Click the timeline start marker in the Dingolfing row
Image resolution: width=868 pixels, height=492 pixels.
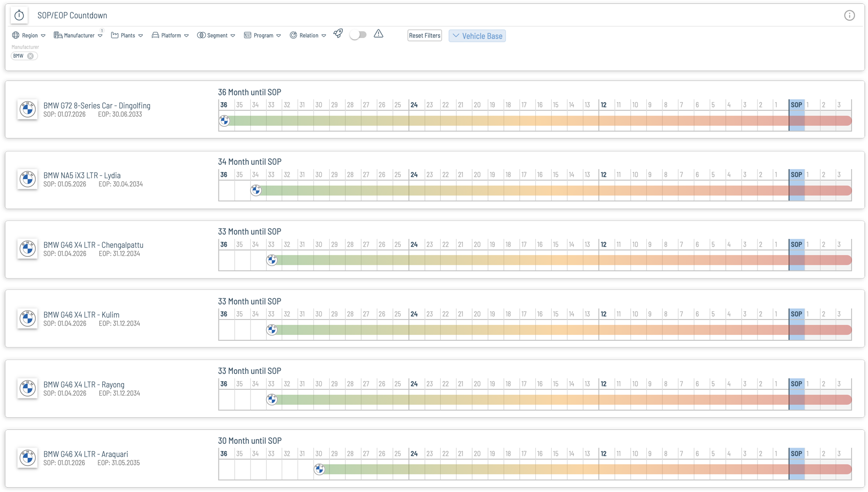[224, 120]
